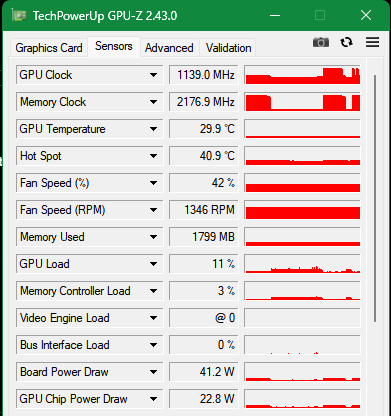Take a screenshot with the camera icon
391x416 pixels.
pyautogui.click(x=321, y=42)
